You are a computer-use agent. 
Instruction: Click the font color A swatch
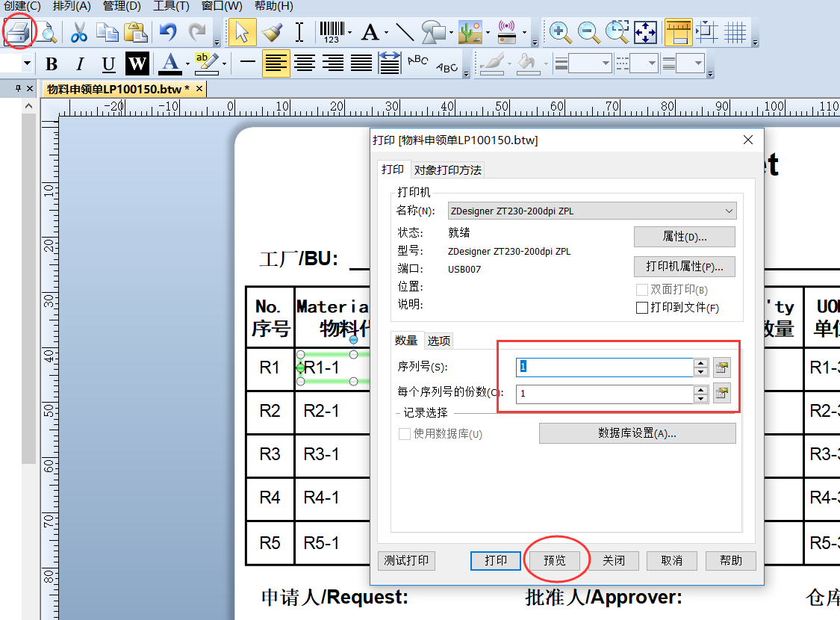(x=170, y=63)
